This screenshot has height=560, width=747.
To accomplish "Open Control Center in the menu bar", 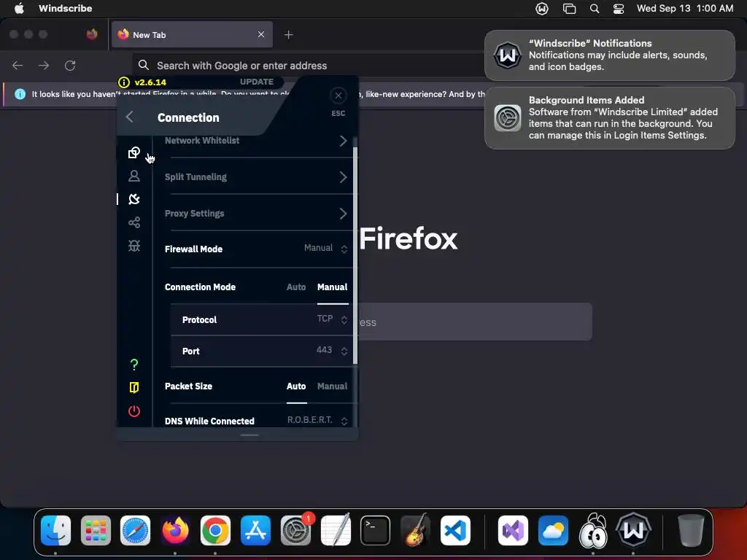I will coord(619,9).
